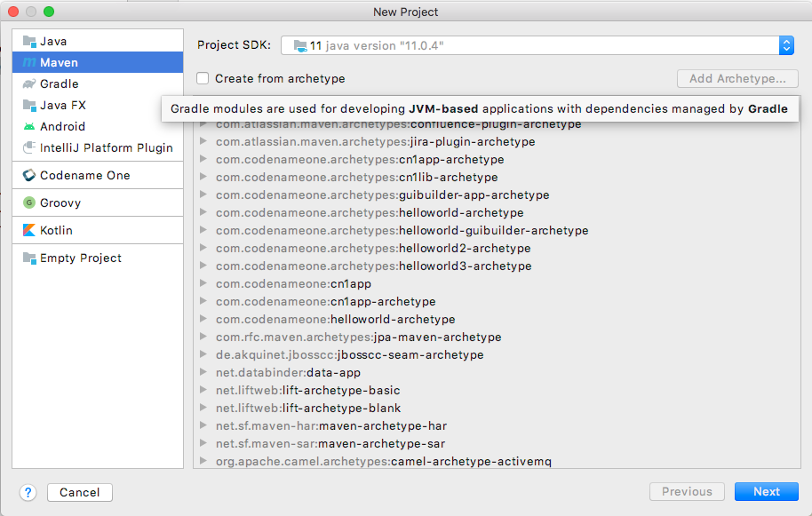This screenshot has height=516, width=812.
Task: Select the IntelliJ Platform Plugin icon
Action: 31,147
